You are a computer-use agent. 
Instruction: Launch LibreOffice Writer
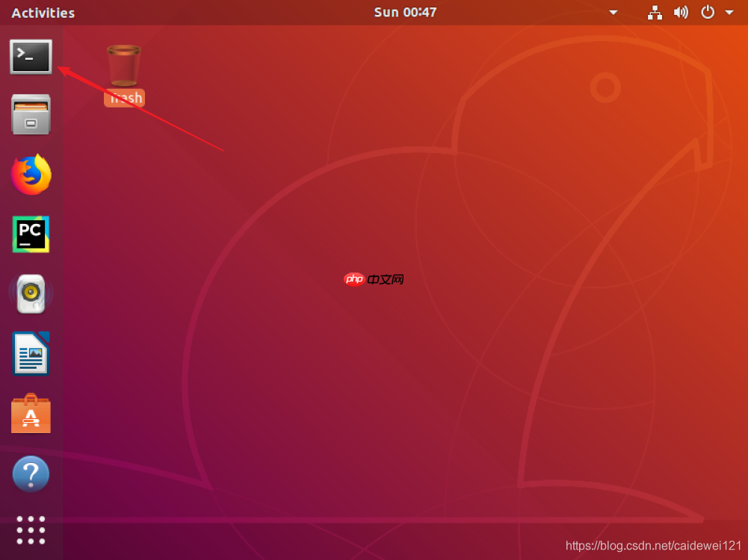(x=31, y=354)
